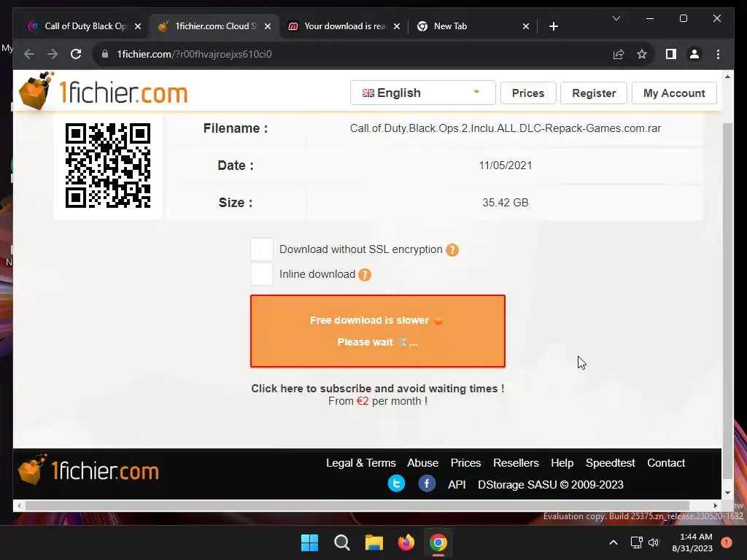
Task: Open the Abuse footer link
Action: click(422, 463)
